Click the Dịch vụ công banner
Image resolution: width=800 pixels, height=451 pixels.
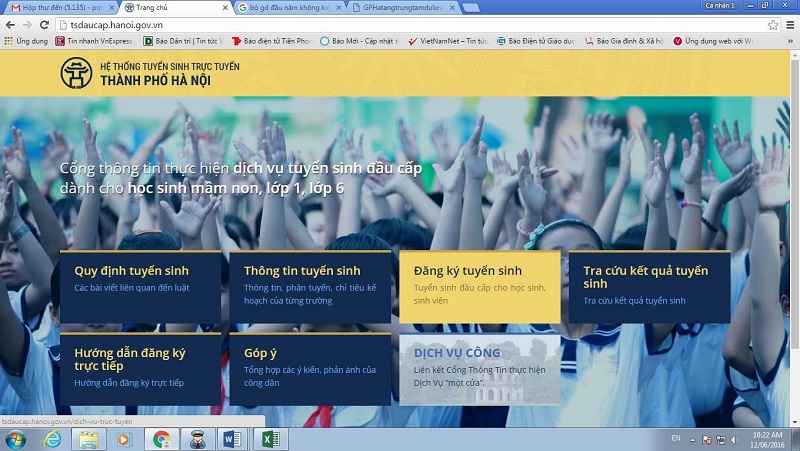pos(479,369)
